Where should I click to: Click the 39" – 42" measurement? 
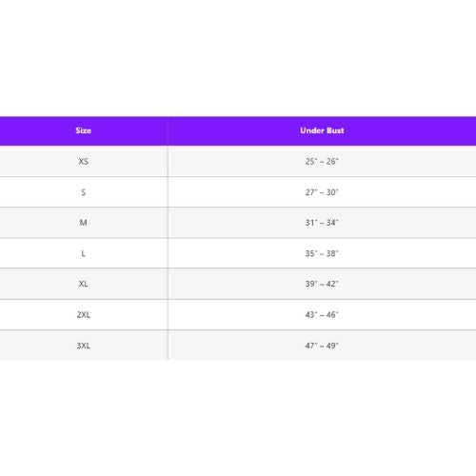[x=322, y=284]
